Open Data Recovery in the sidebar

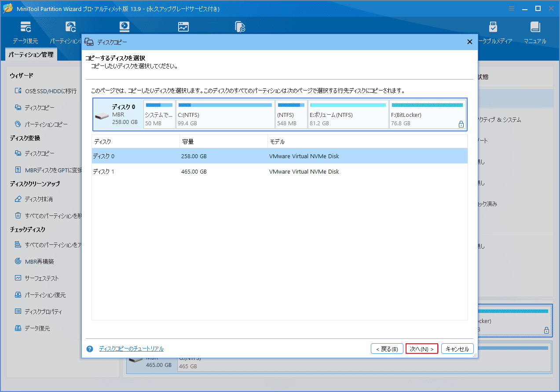[32, 328]
